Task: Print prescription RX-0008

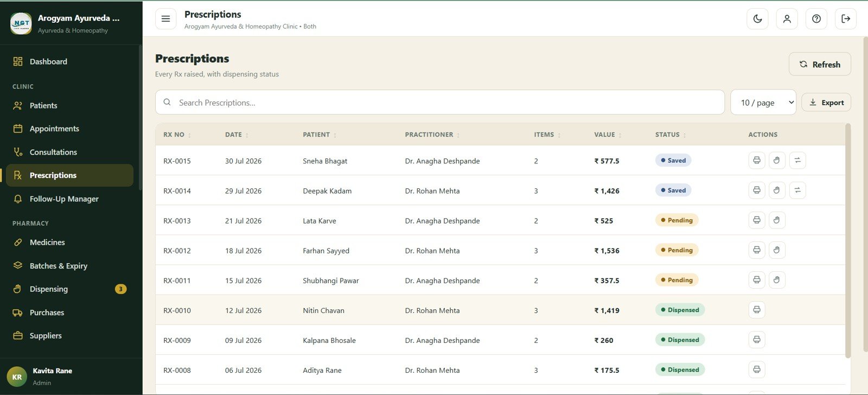Action: [756, 369]
